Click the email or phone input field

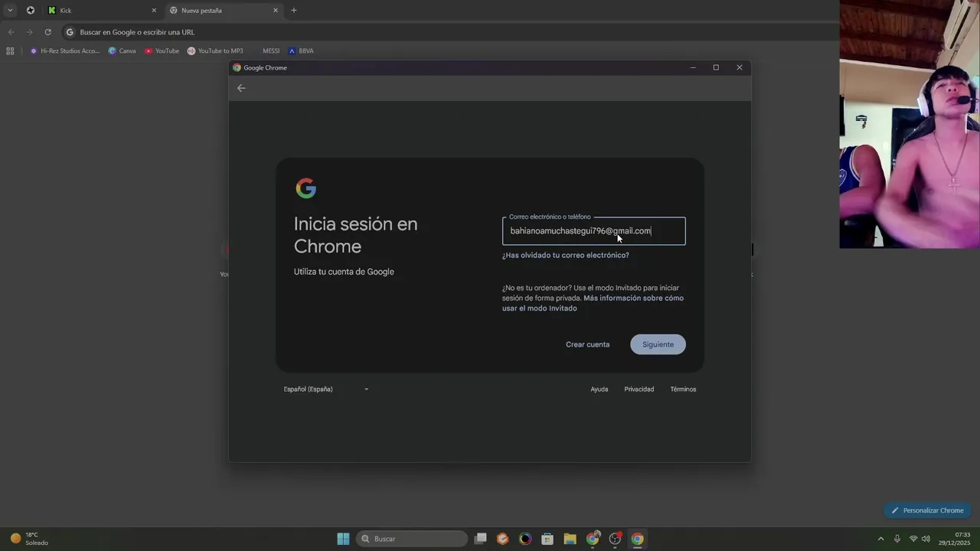[594, 231]
